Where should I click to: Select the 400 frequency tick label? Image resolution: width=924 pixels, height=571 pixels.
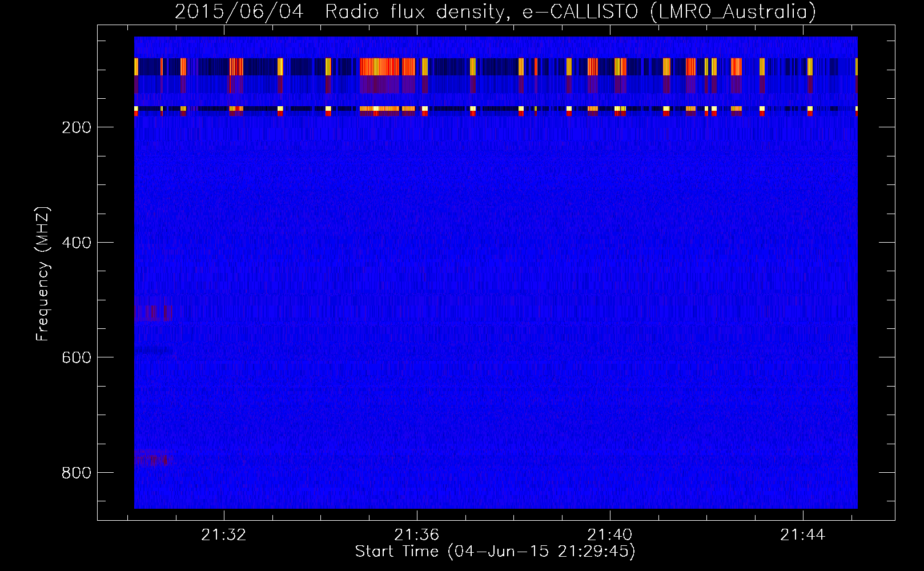(x=76, y=243)
